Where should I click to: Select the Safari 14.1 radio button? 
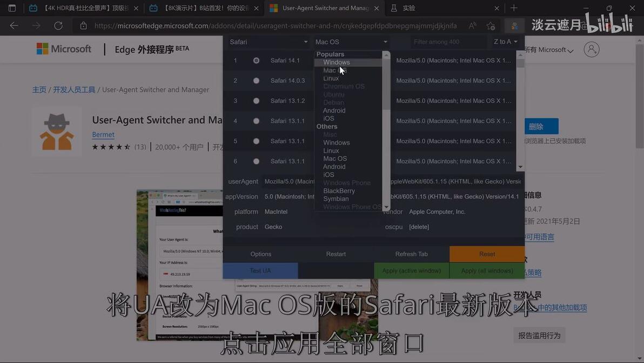256,61
